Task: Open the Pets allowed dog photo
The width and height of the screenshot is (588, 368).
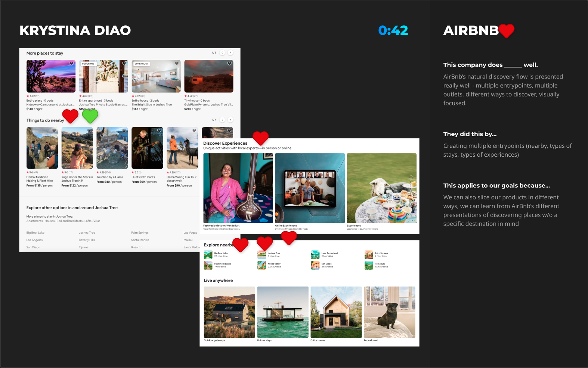Action: (390, 312)
